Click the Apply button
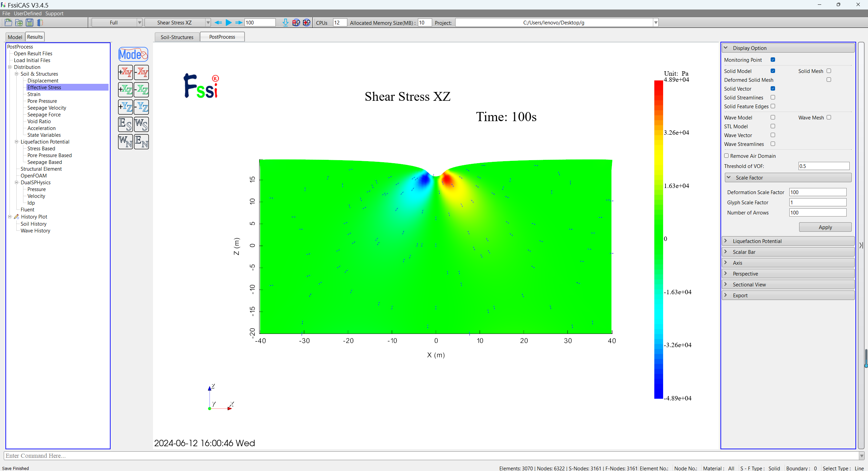Image resolution: width=868 pixels, height=471 pixels. click(825, 227)
